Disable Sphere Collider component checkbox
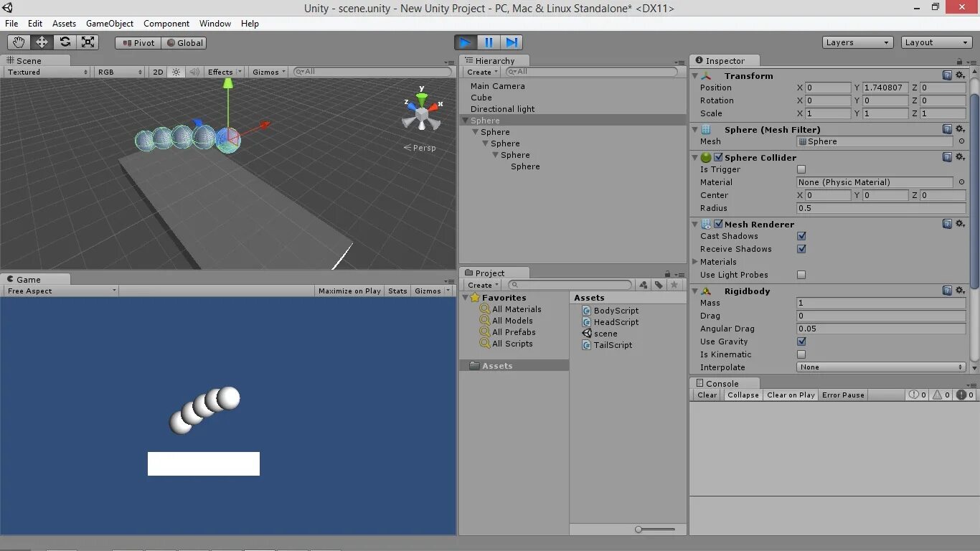Screen dimensions: 980x551 (718, 157)
